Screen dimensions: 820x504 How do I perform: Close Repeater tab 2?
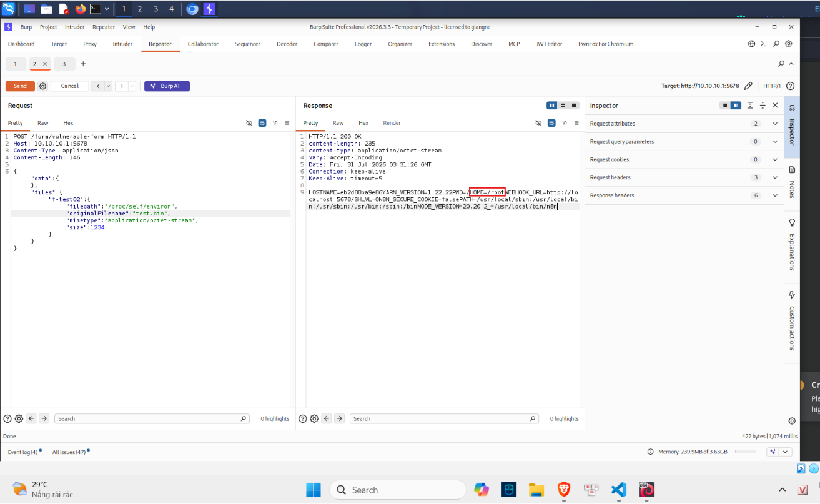click(45, 64)
